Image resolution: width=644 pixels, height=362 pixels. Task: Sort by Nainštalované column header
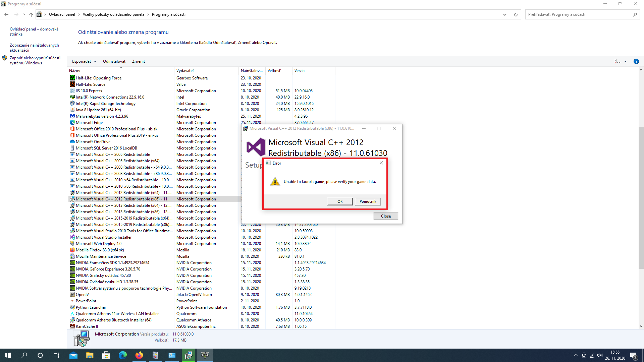(252, 71)
